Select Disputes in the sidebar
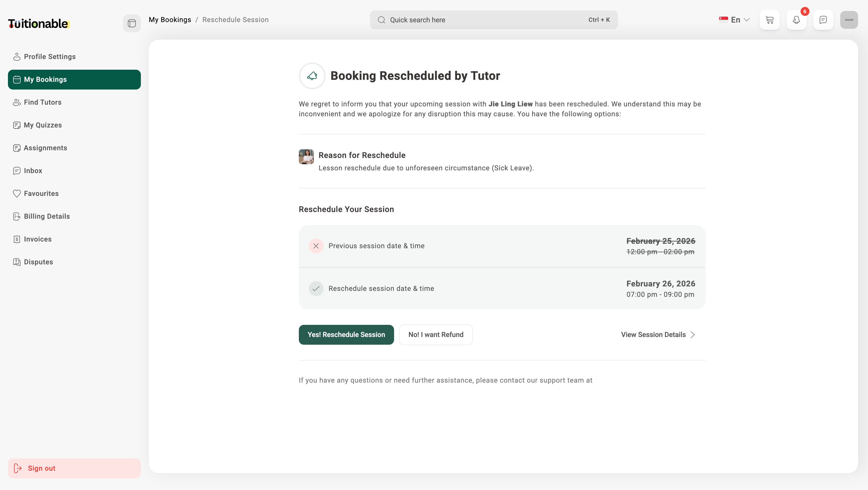Viewport: 868px width, 490px height. pos(38,262)
